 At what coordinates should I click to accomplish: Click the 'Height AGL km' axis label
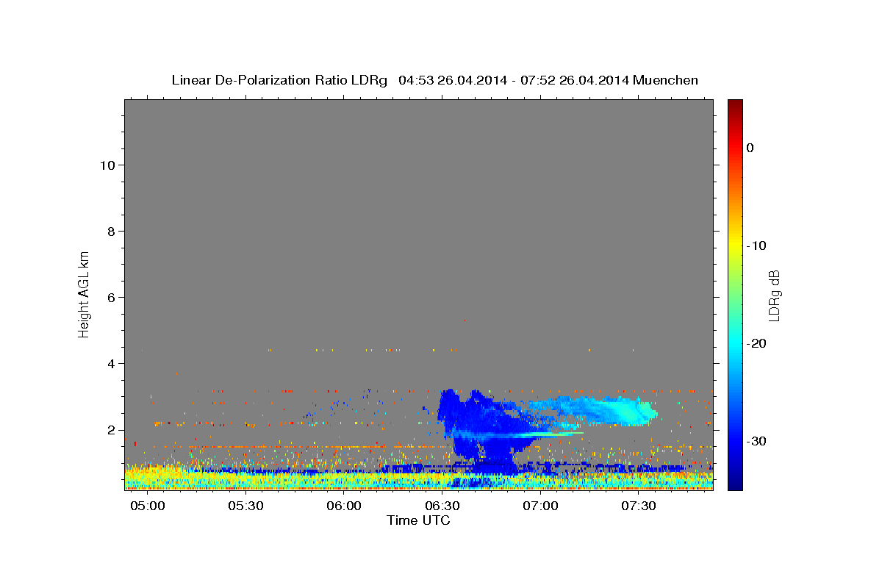(x=84, y=293)
